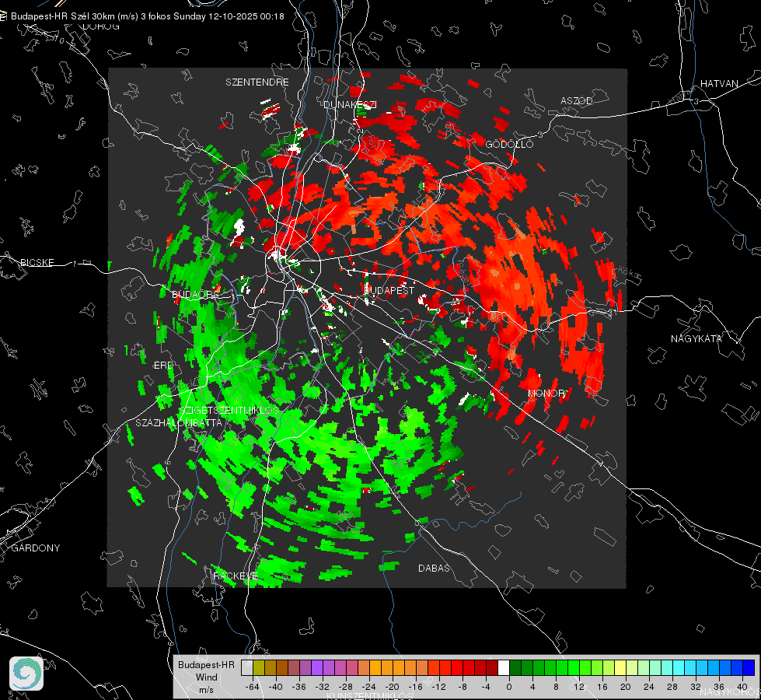Pick the dark red swatch above -4
761x700 pixels.
tap(492, 668)
